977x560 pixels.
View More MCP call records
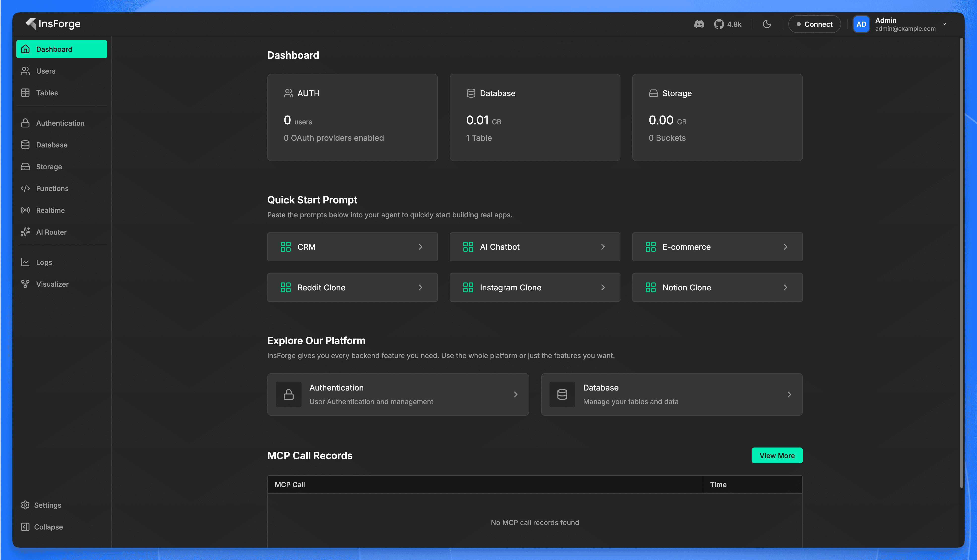click(777, 455)
